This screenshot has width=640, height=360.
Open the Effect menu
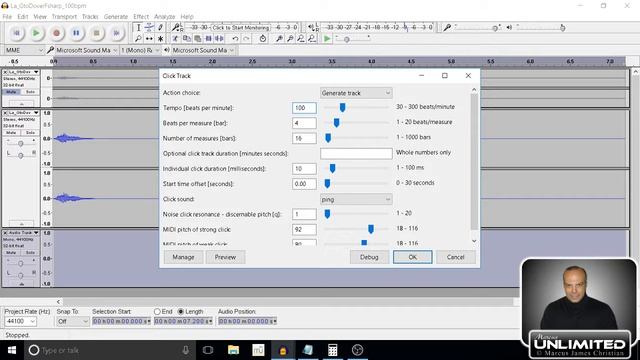(141, 17)
